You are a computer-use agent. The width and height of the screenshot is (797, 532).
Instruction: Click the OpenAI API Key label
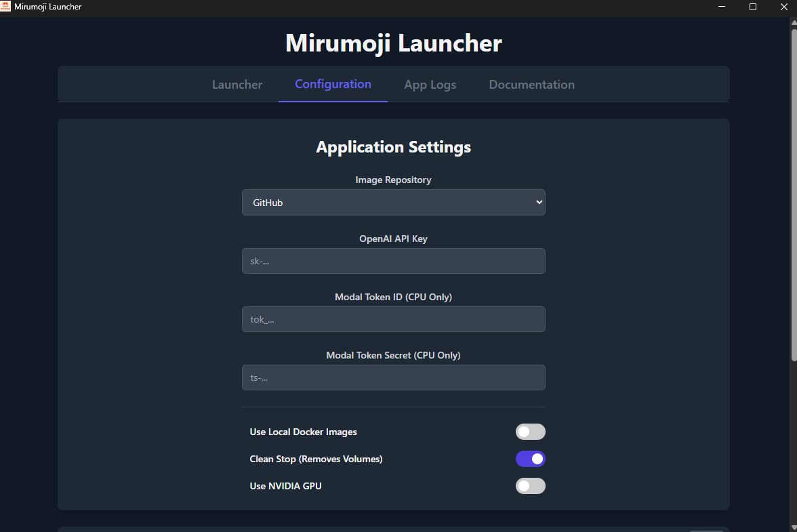pyautogui.click(x=393, y=239)
